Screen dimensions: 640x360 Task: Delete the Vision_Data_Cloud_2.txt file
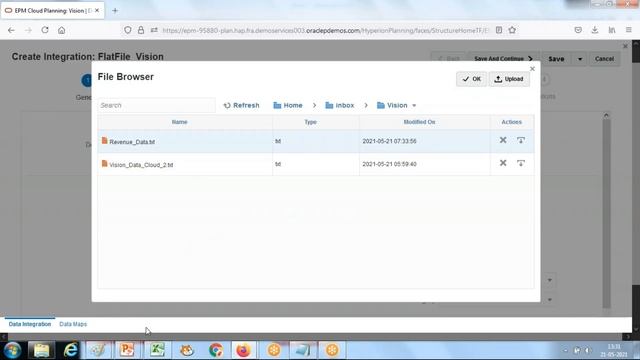point(503,163)
